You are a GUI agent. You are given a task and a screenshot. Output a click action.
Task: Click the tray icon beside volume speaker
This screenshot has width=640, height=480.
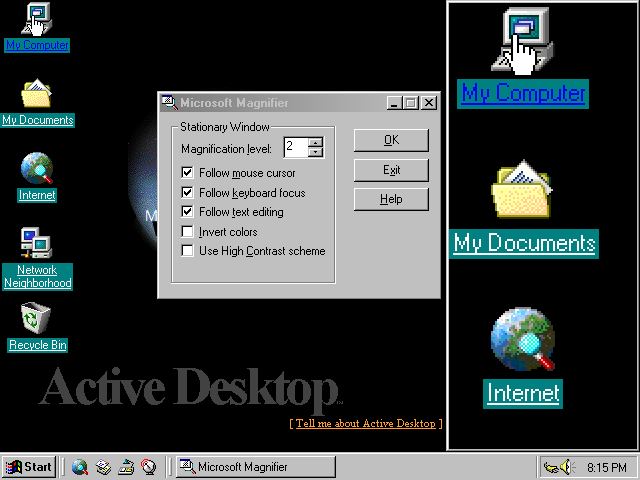pos(551,467)
